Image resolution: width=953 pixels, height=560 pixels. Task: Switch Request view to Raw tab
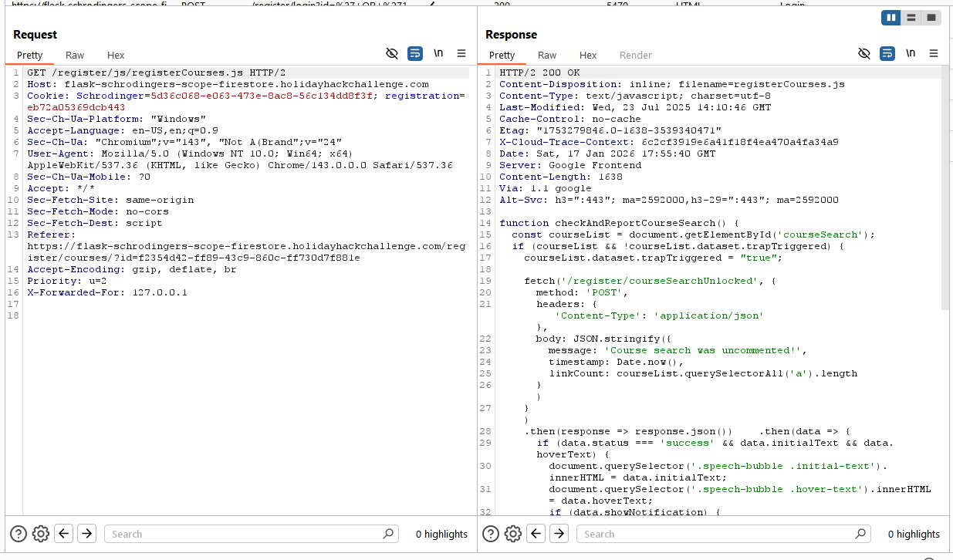[75, 55]
